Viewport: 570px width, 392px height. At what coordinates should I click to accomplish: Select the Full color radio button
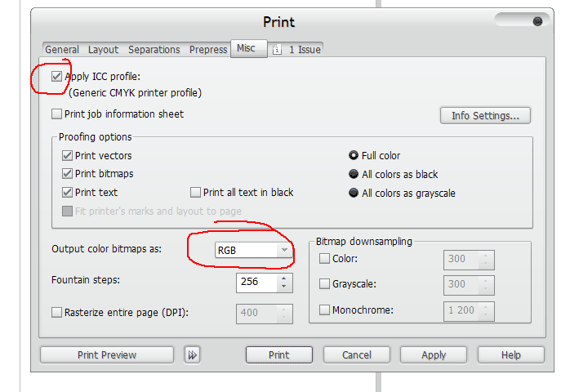[x=354, y=156]
